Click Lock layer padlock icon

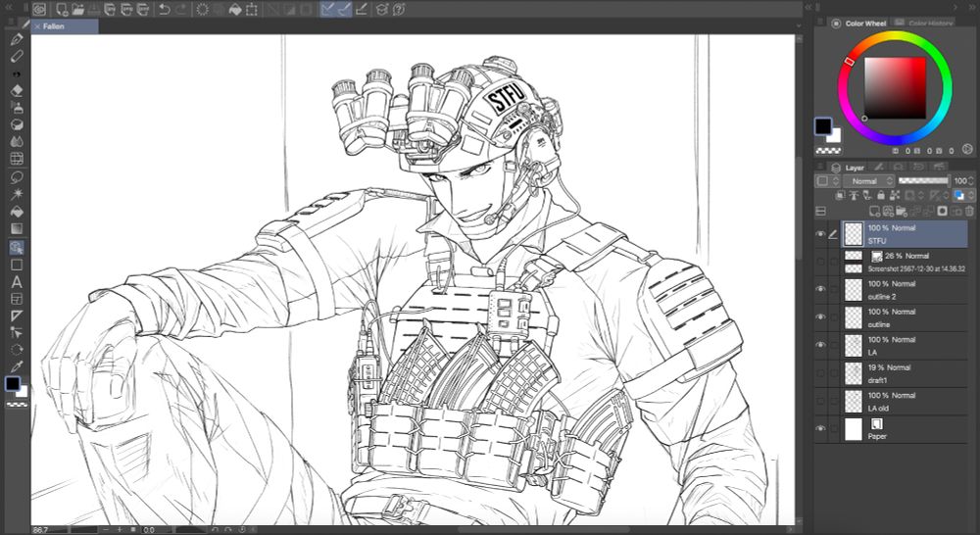pos(881,196)
